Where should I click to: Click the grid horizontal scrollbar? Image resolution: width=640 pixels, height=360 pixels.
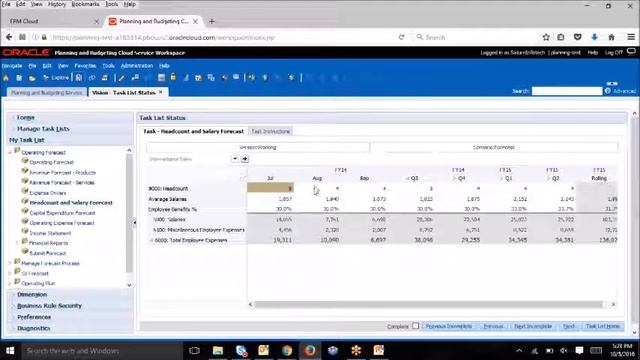tap(428, 304)
